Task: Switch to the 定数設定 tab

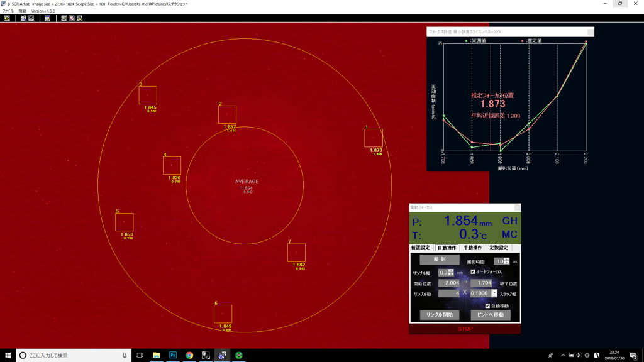Action: coord(498,248)
